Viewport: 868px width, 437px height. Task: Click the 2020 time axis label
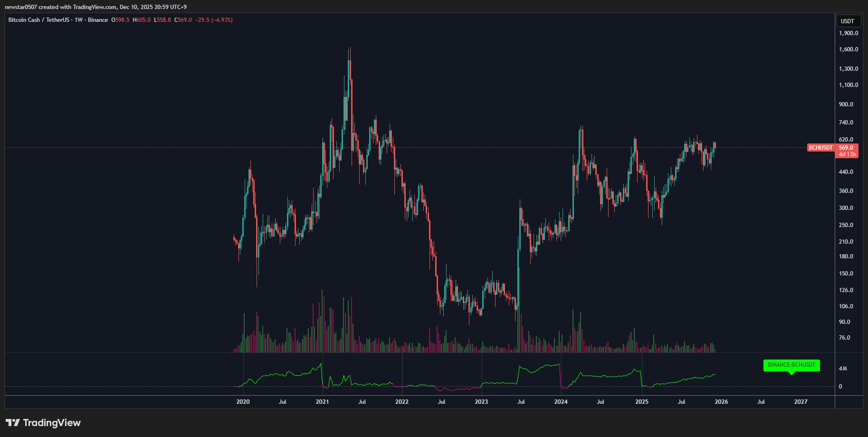[x=243, y=402]
